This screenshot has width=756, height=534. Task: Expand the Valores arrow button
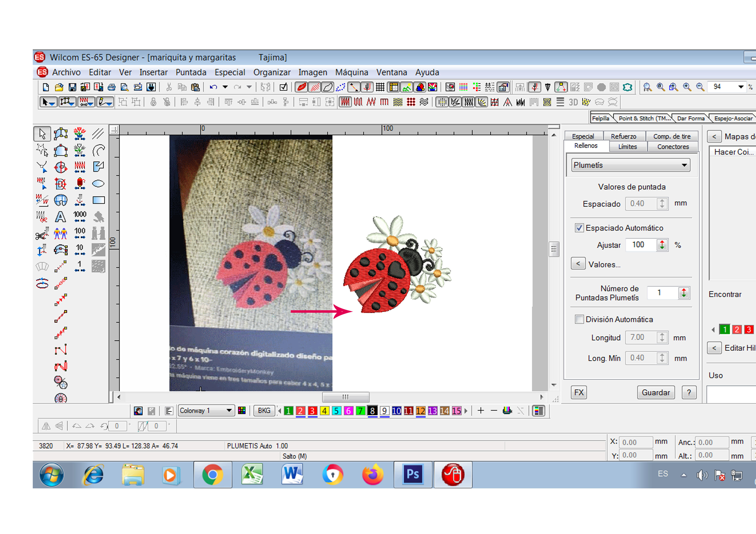[578, 264]
